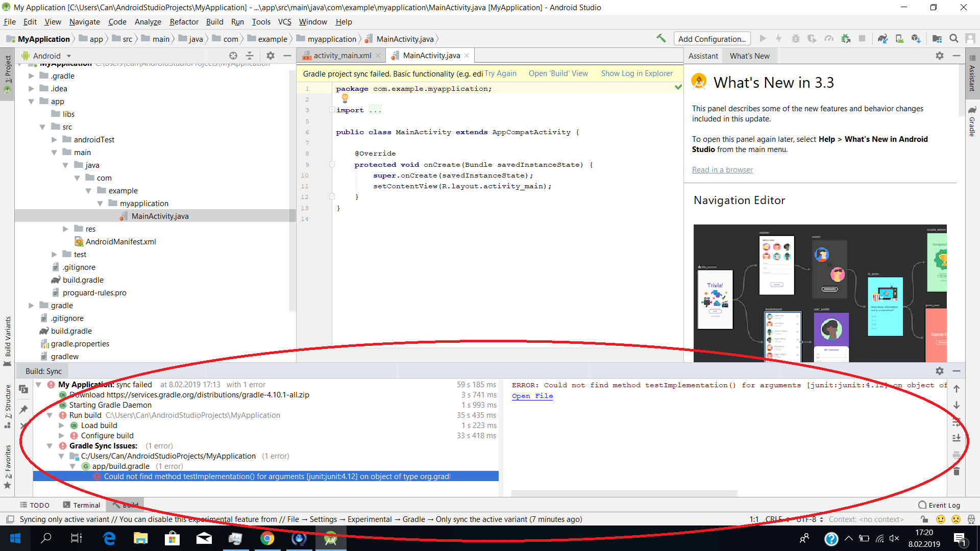Open the Refactor menu

point(184,22)
